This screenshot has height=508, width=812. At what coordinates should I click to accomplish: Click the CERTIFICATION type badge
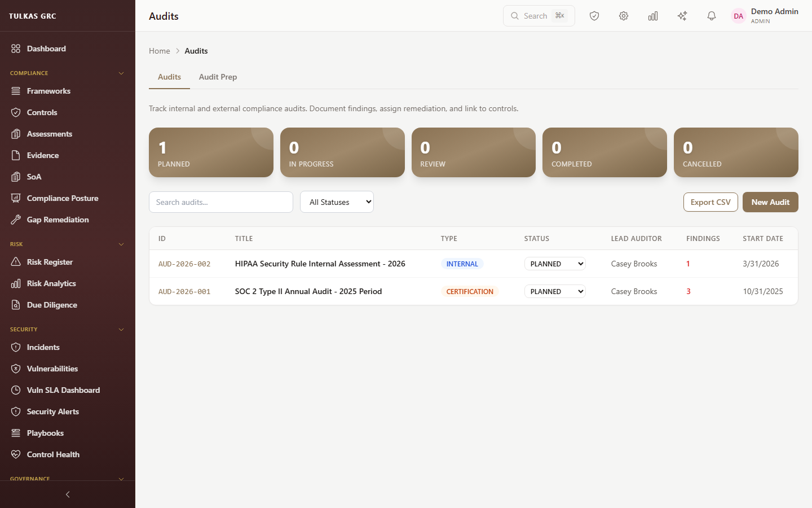point(470,291)
